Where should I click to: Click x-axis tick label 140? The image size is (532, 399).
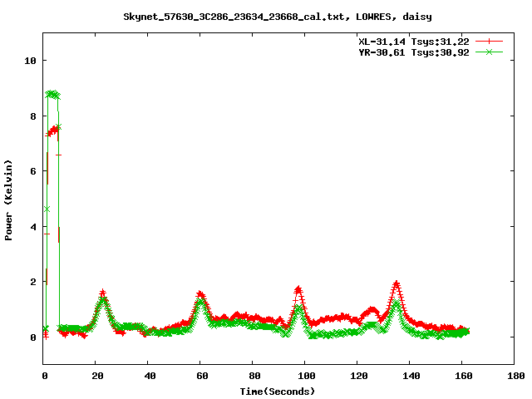tap(411, 376)
